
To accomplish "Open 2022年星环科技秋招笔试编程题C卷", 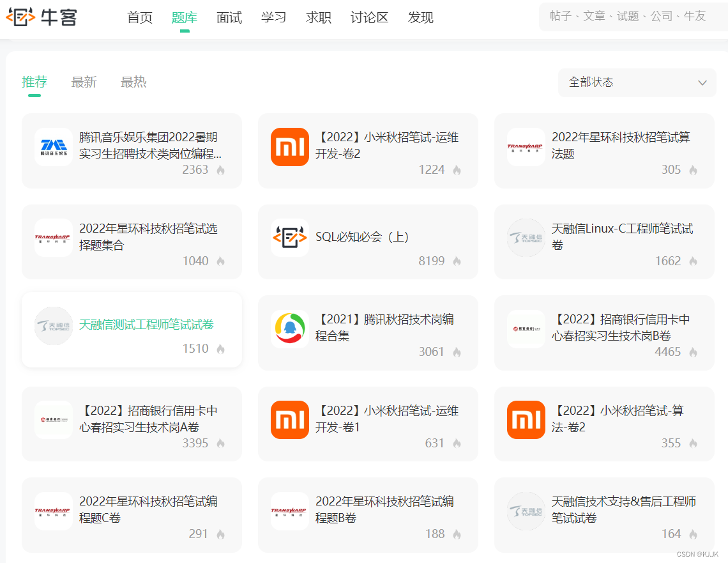I will pyautogui.click(x=148, y=509).
